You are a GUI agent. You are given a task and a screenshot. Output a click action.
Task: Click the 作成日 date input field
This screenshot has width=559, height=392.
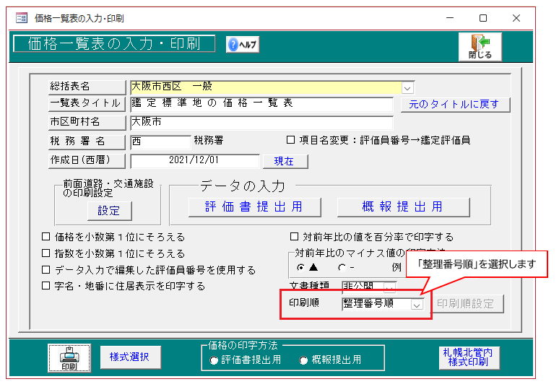pyautogui.click(x=194, y=161)
